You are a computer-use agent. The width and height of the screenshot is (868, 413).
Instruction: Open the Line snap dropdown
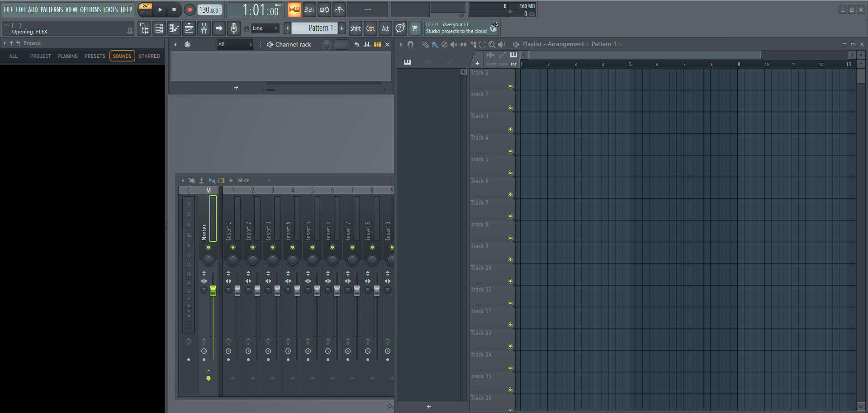265,28
